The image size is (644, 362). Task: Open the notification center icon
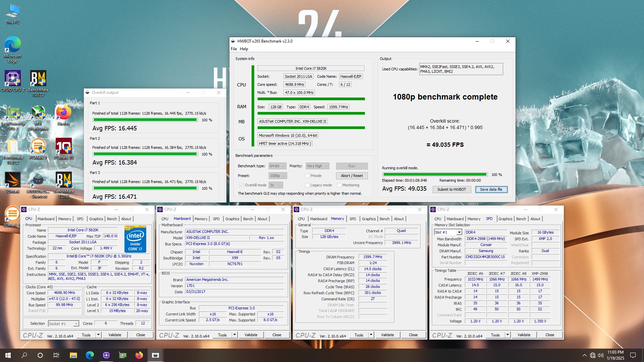point(633,355)
